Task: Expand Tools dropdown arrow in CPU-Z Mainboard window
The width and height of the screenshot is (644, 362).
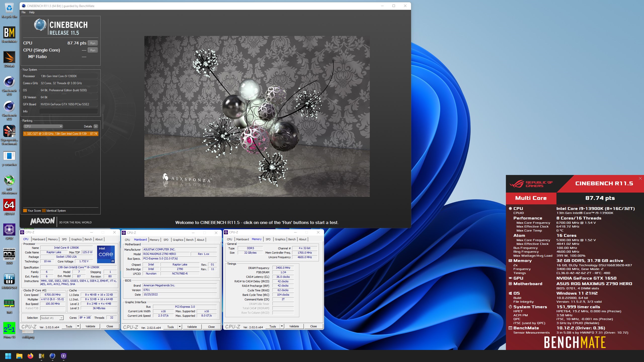Action: click(180, 327)
